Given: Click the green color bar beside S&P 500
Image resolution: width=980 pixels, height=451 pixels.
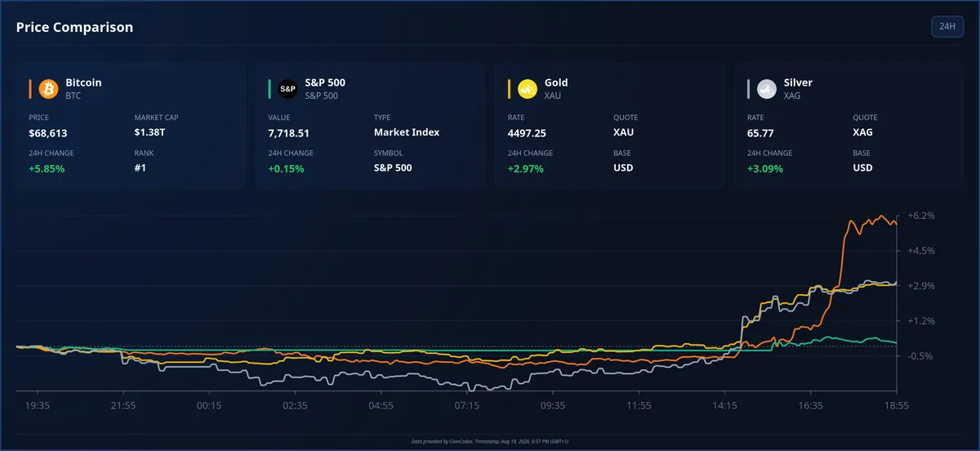Looking at the screenshot, I should point(269,88).
